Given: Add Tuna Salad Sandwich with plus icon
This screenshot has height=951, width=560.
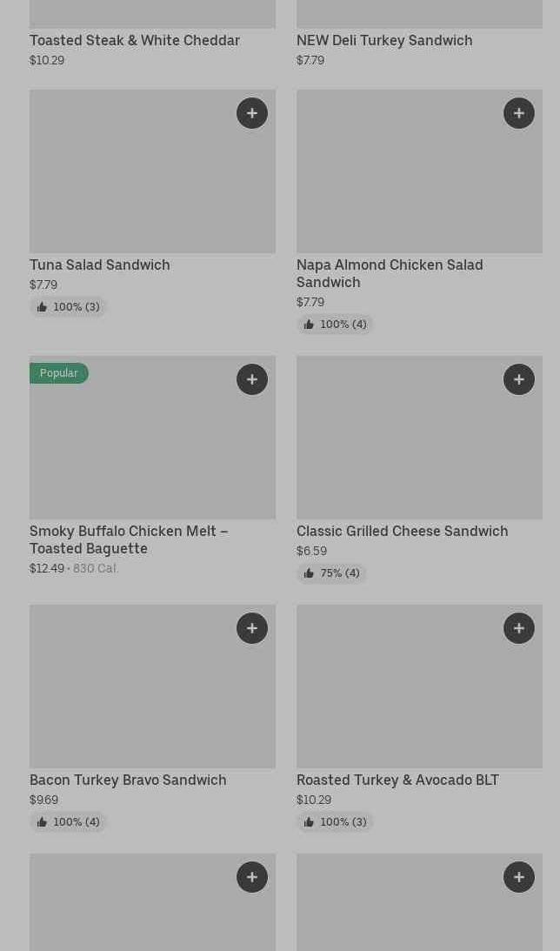Looking at the screenshot, I should pyautogui.click(x=252, y=113).
